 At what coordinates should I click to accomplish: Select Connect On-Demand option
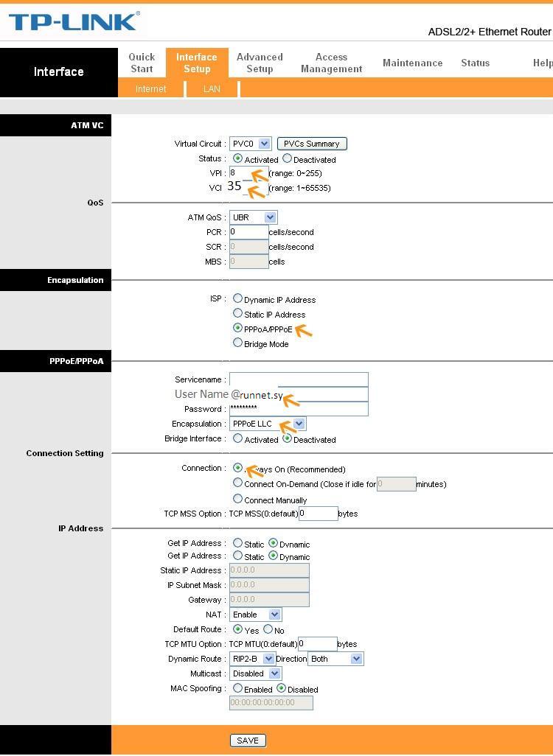237,483
